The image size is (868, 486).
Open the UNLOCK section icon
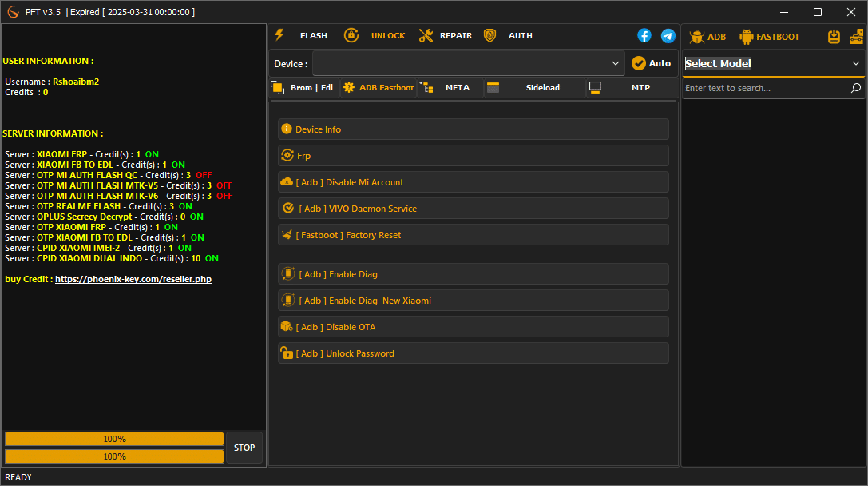coord(351,35)
